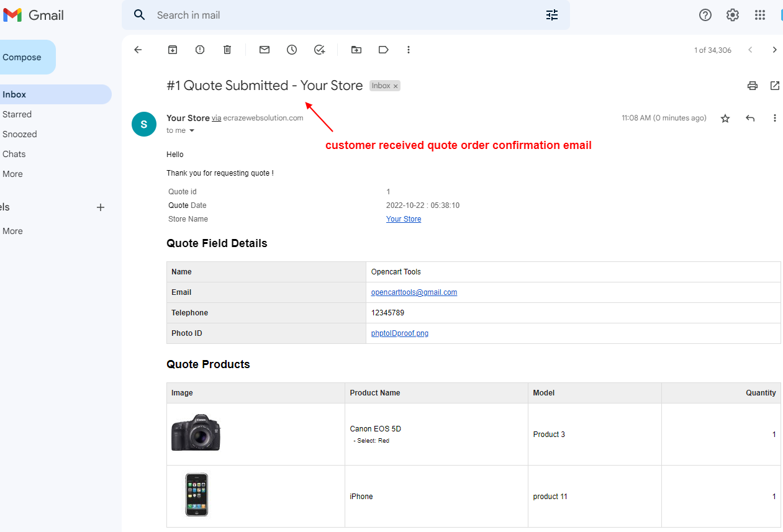The image size is (783, 532).
Task: Open email in a new window
Action: 774,86
